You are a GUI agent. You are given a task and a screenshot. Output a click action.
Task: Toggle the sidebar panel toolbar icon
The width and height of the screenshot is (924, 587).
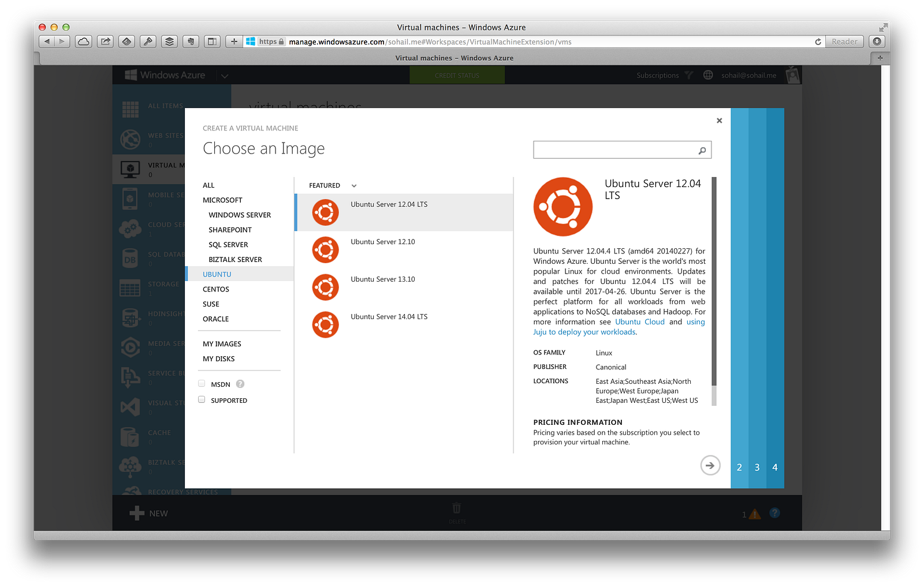pyautogui.click(x=212, y=42)
